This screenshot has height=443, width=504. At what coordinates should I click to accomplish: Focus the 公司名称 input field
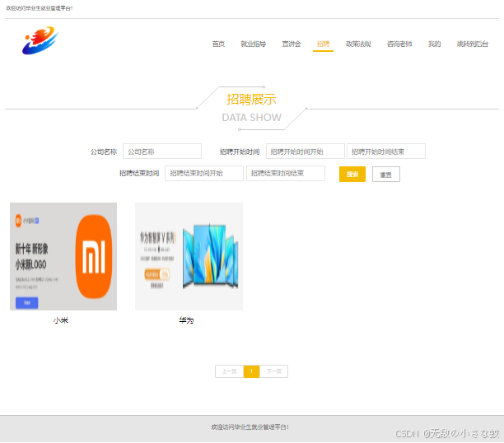click(x=162, y=151)
